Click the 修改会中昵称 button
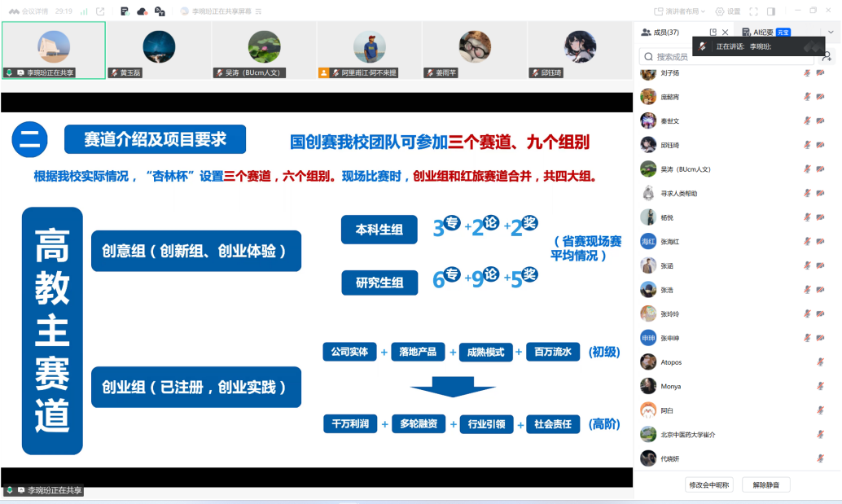The height and width of the screenshot is (504, 842). [709, 484]
